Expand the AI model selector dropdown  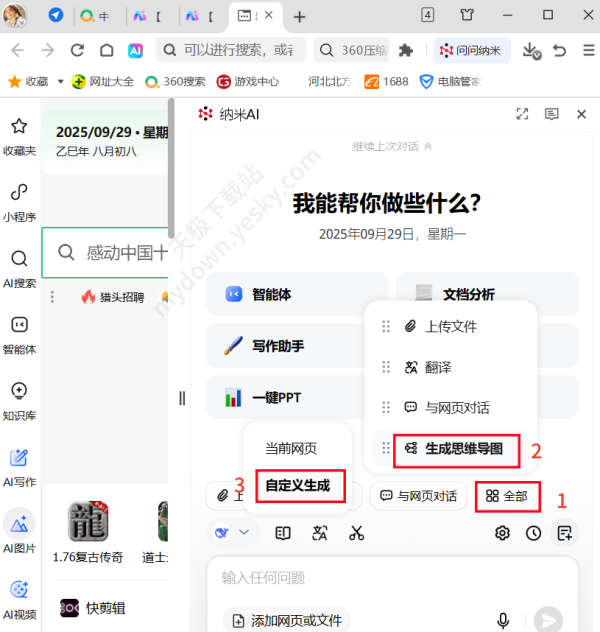coord(233,533)
